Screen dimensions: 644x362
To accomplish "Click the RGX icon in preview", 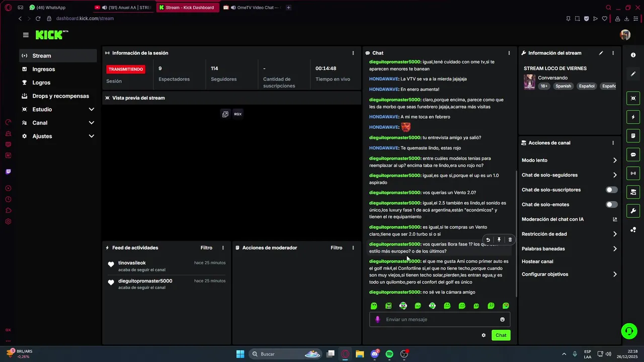I will (238, 114).
